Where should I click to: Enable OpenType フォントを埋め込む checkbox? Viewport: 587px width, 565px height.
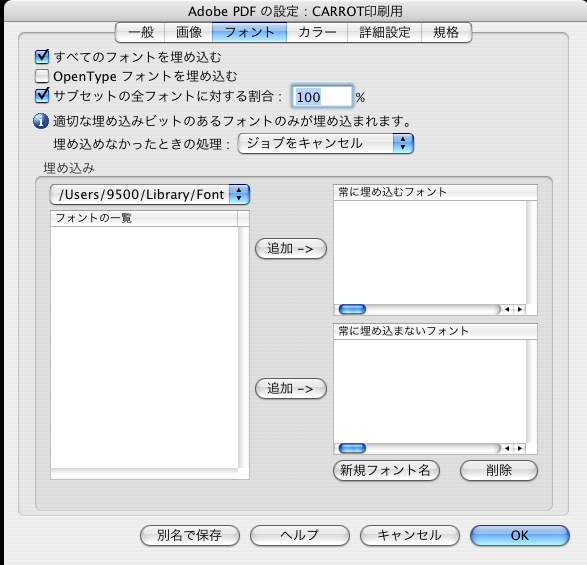(42, 76)
